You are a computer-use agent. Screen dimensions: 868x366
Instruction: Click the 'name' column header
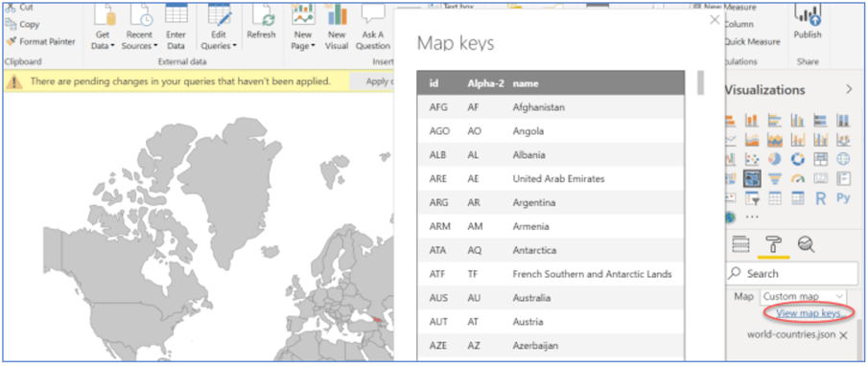(x=526, y=83)
